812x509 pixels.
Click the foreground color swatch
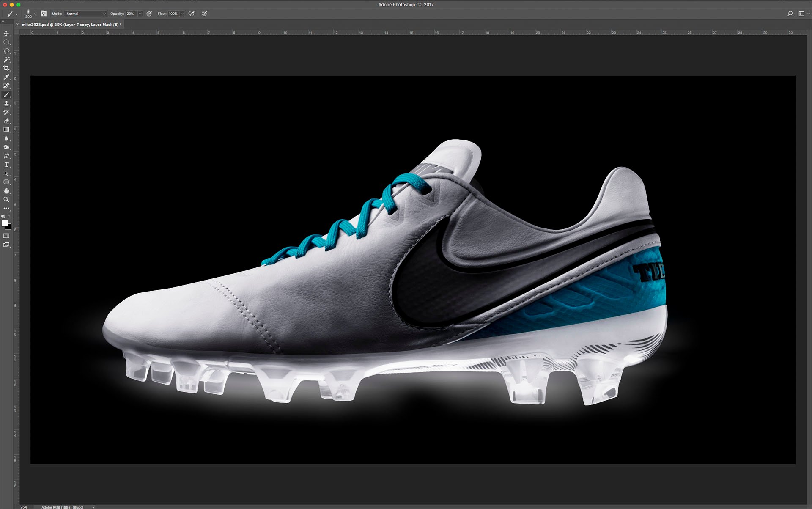pos(5,223)
